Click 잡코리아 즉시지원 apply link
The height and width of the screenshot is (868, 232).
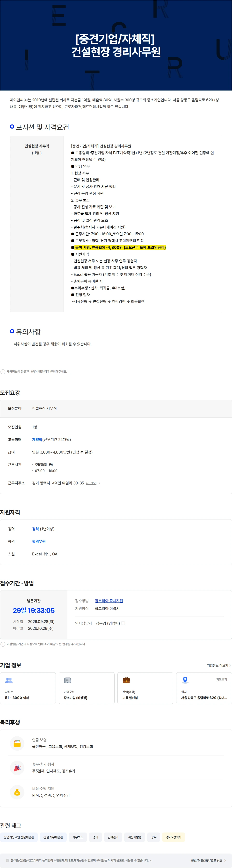109,601
